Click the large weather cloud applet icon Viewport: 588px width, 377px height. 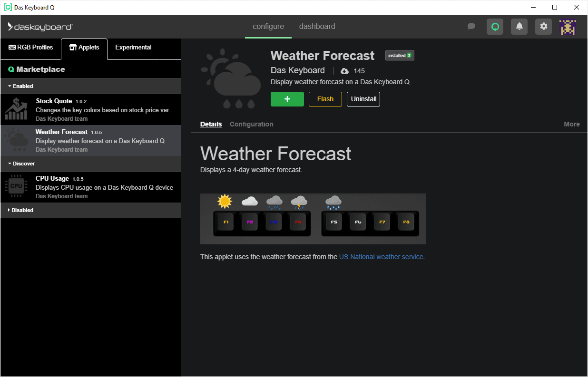click(x=232, y=78)
